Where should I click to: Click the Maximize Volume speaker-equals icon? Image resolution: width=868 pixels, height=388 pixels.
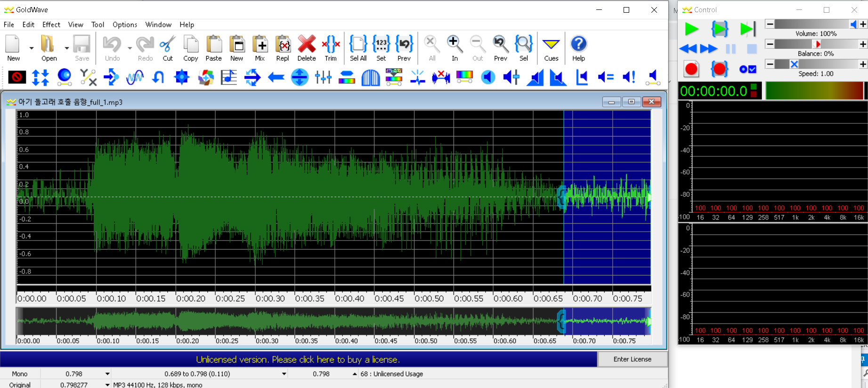[x=606, y=77]
